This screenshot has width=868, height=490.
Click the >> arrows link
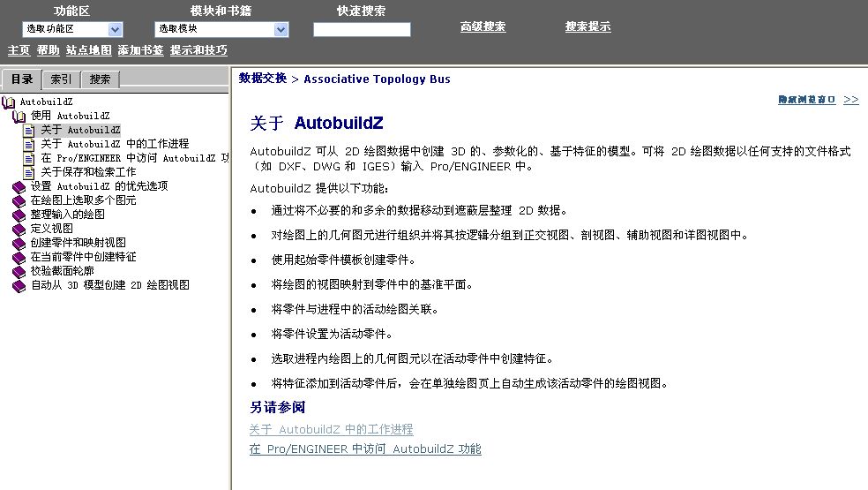851,100
